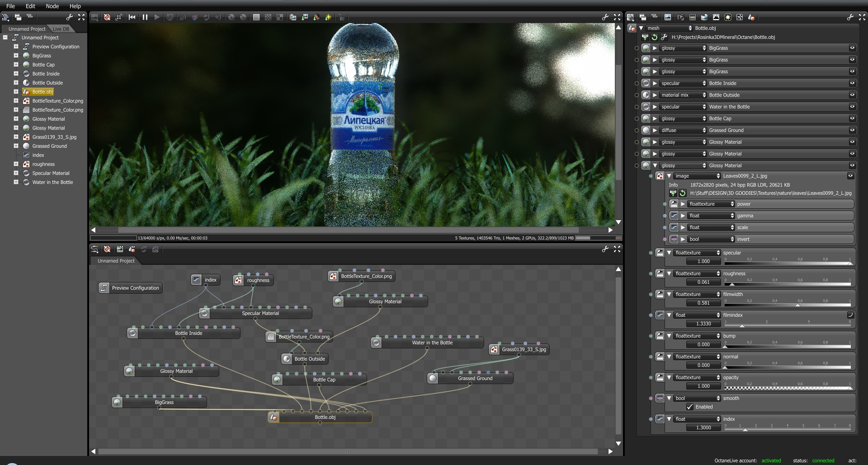868x465 pixels.
Task: Resume rendering with the play button
Action: (157, 17)
